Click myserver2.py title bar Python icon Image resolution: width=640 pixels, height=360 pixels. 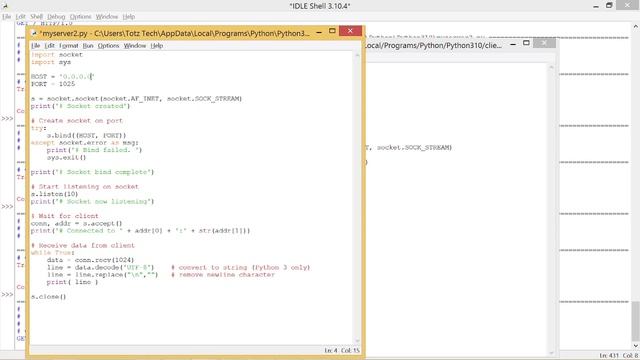(34, 33)
